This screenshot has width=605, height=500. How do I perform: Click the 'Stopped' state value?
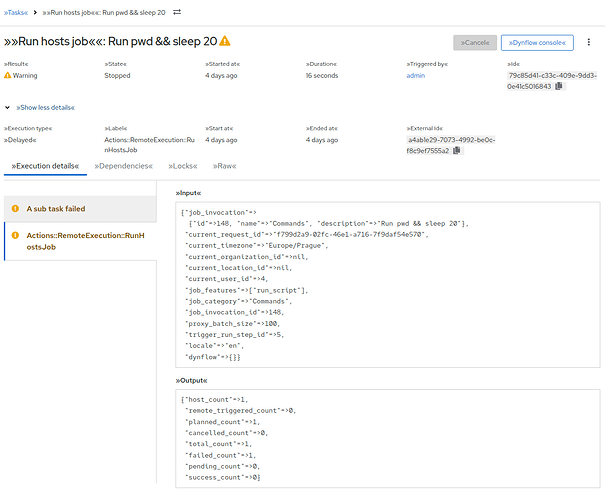click(117, 76)
